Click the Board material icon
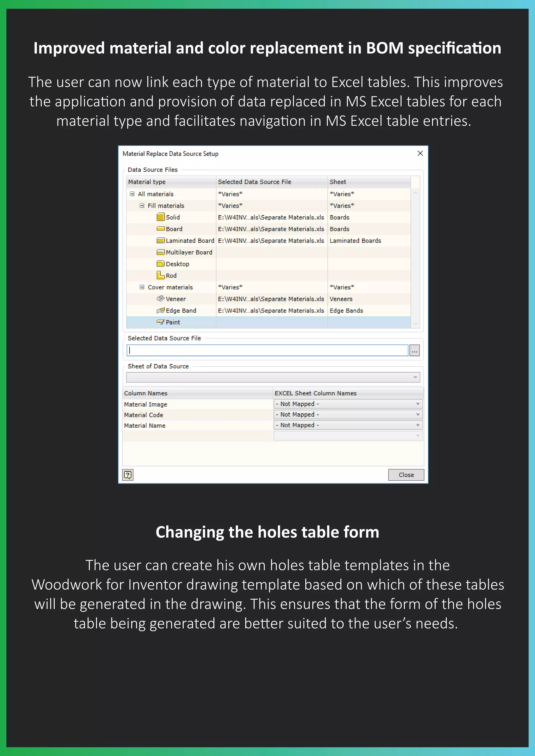The height and width of the screenshot is (756, 535). (x=160, y=228)
